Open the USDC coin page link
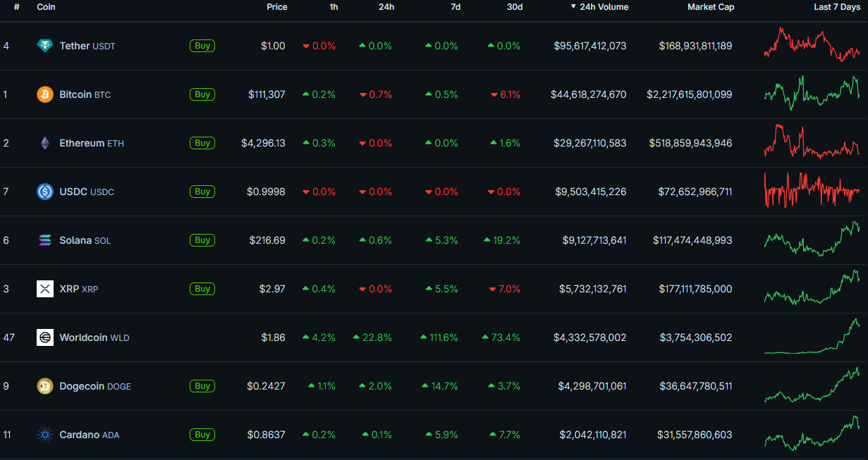 pyautogui.click(x=87, y=192)
